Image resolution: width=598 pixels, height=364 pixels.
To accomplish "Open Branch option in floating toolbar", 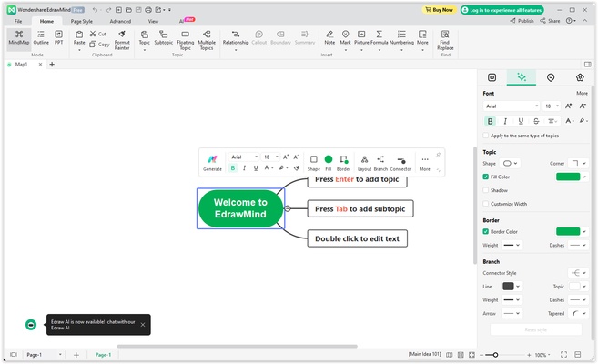I will (380, 163).
